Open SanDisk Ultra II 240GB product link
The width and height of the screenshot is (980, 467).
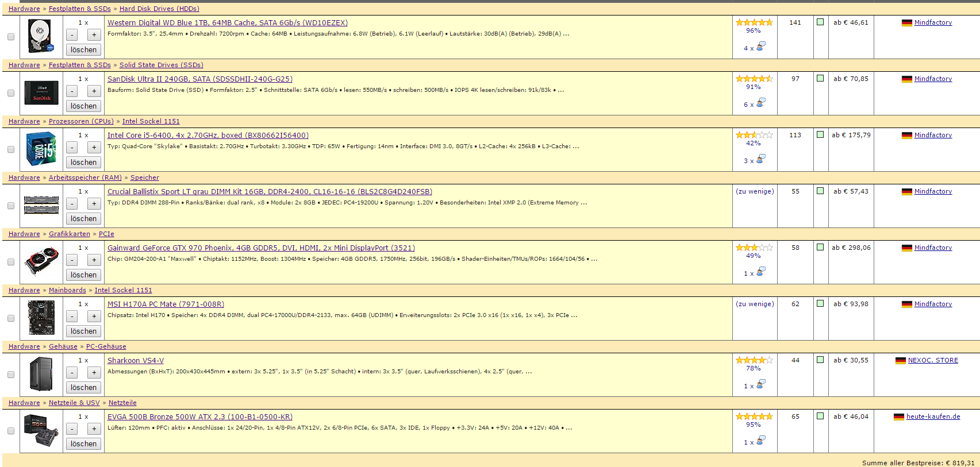(x=200, y=79)
